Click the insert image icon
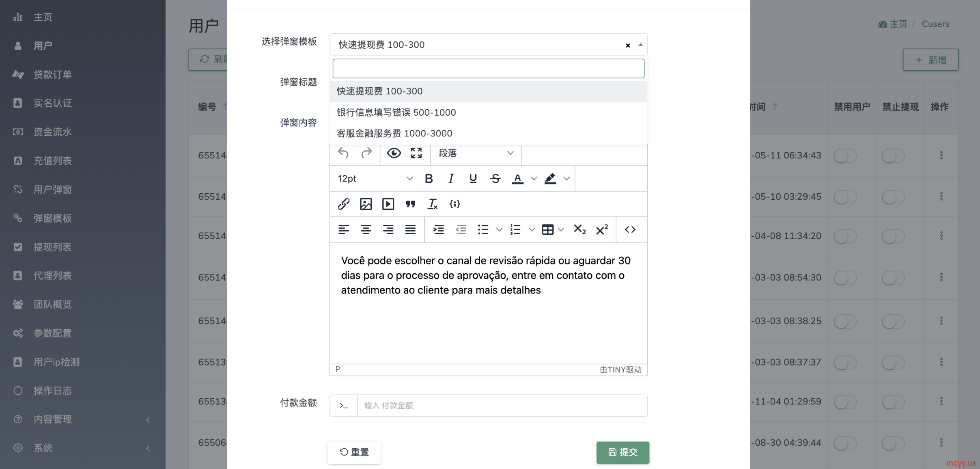980x469 pixels. click(x=366, y=204)
